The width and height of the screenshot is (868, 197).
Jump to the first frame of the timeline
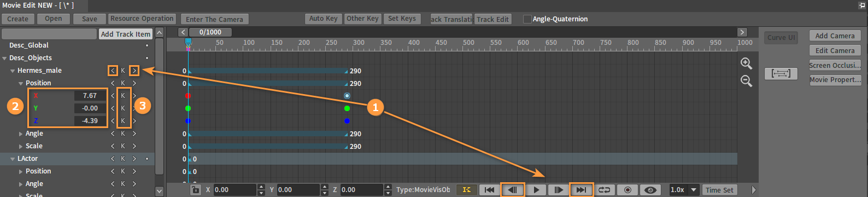coord(490,190)
